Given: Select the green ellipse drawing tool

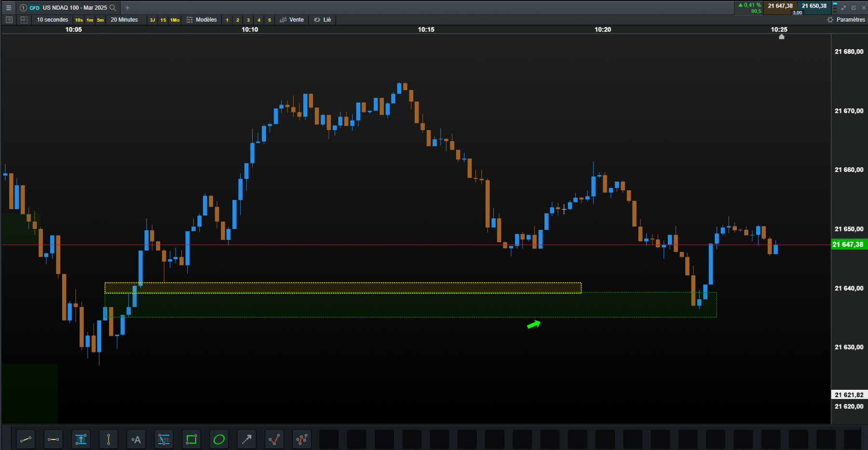Looking at the screenshot, I should click(219, 439).
